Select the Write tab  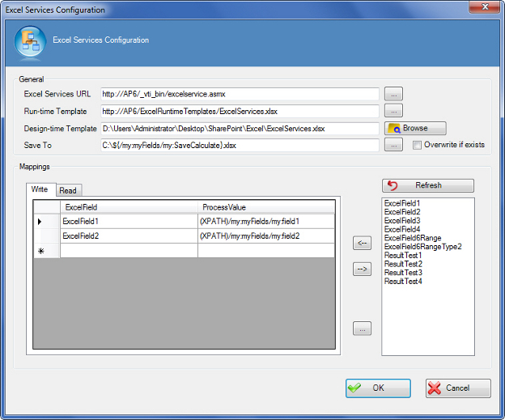(40, 189)
